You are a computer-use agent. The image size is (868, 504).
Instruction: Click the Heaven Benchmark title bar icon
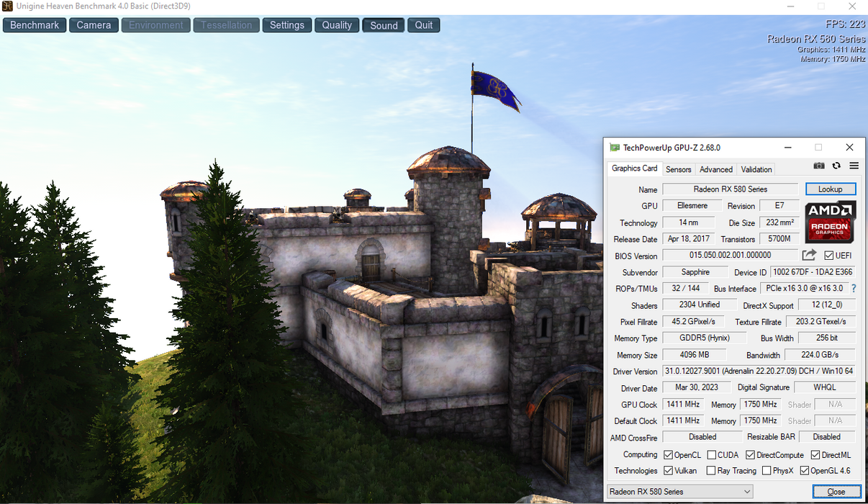7,6
